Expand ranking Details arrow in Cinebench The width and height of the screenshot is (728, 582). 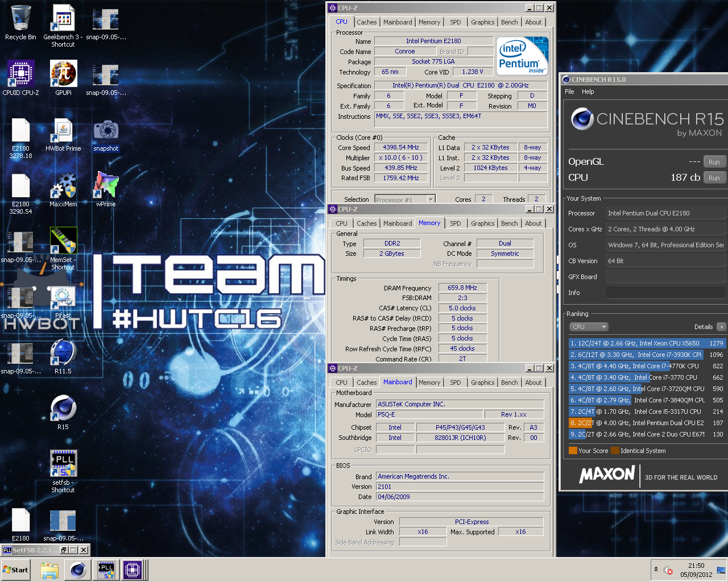[x=721, y=327]
